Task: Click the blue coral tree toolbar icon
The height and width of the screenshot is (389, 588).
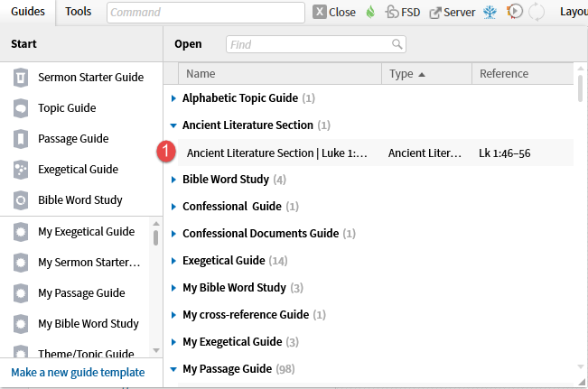Action: [x=490, y=12]
